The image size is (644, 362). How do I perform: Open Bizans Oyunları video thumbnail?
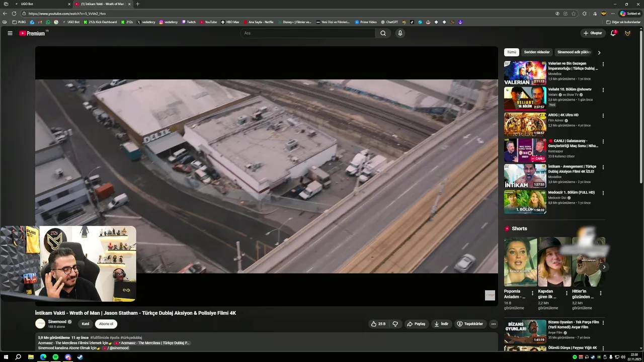tap(525, 331)
